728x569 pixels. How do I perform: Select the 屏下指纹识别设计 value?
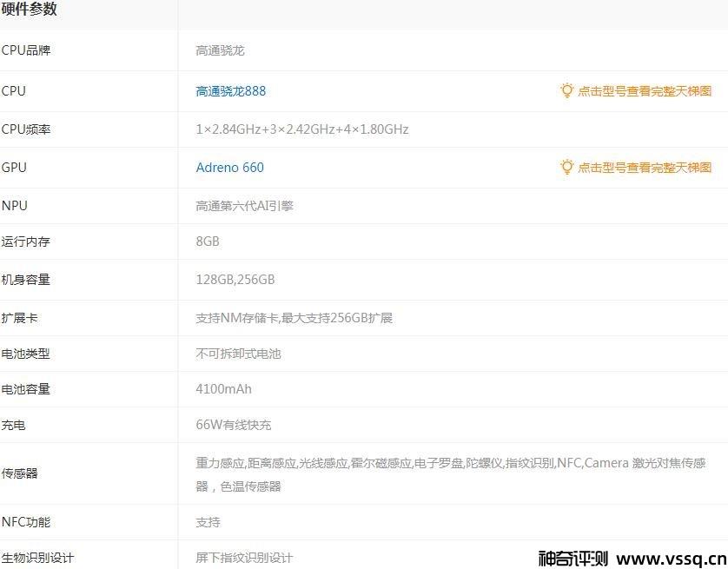[x=245, y=558]
